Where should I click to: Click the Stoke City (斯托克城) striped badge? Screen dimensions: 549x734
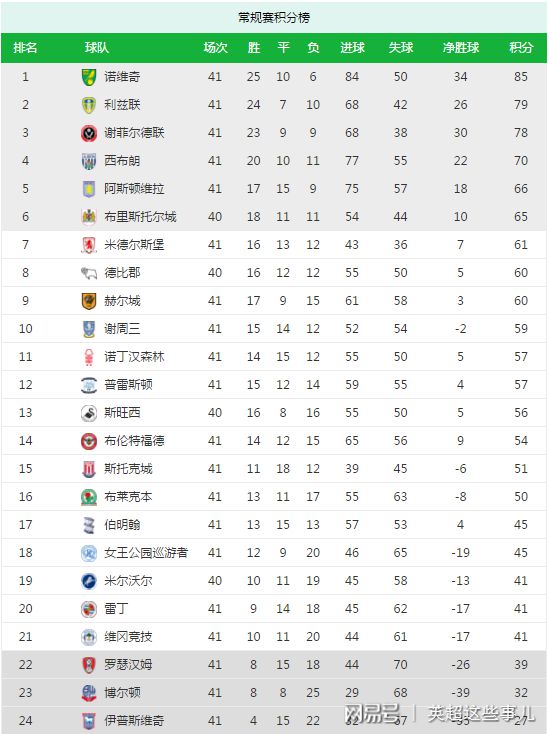(89, 469)
